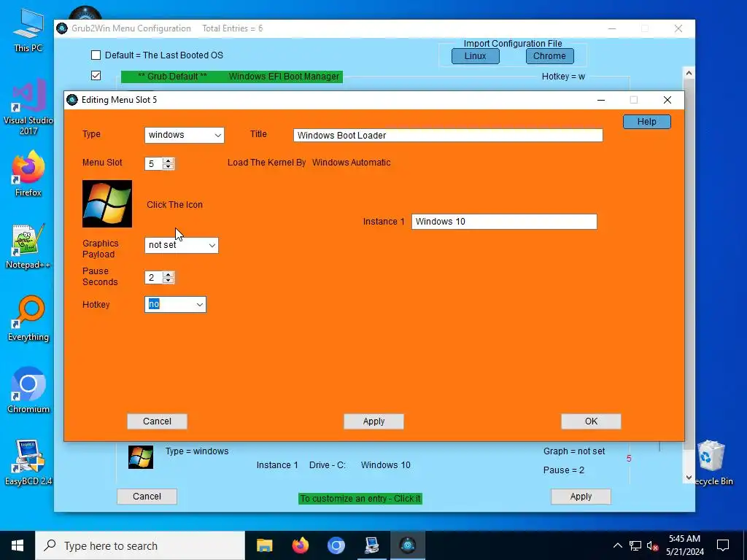Click the Instance 1 field with Windows 10
Image resolution: width=747 pixels, height=560 pixels.
(x=504, y=222)
